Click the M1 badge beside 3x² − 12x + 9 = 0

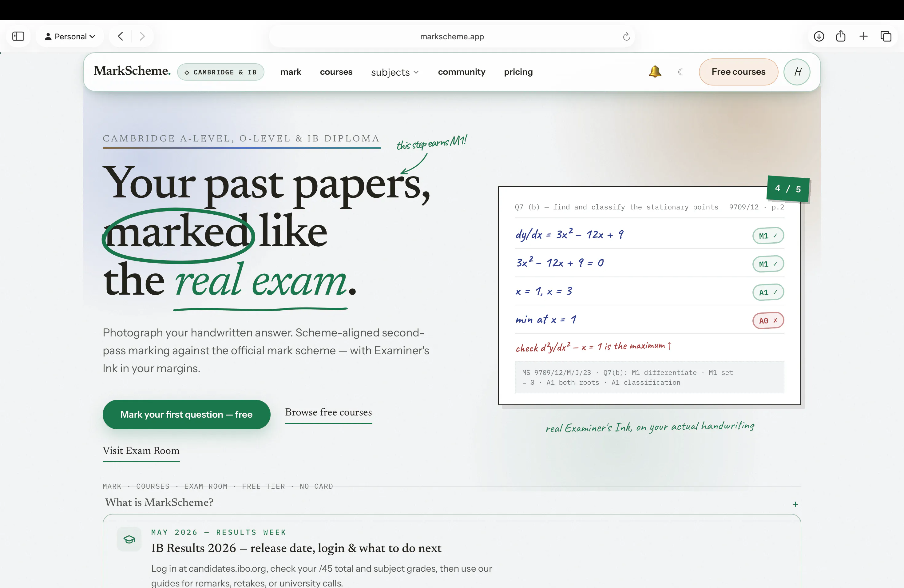point(768,264)
